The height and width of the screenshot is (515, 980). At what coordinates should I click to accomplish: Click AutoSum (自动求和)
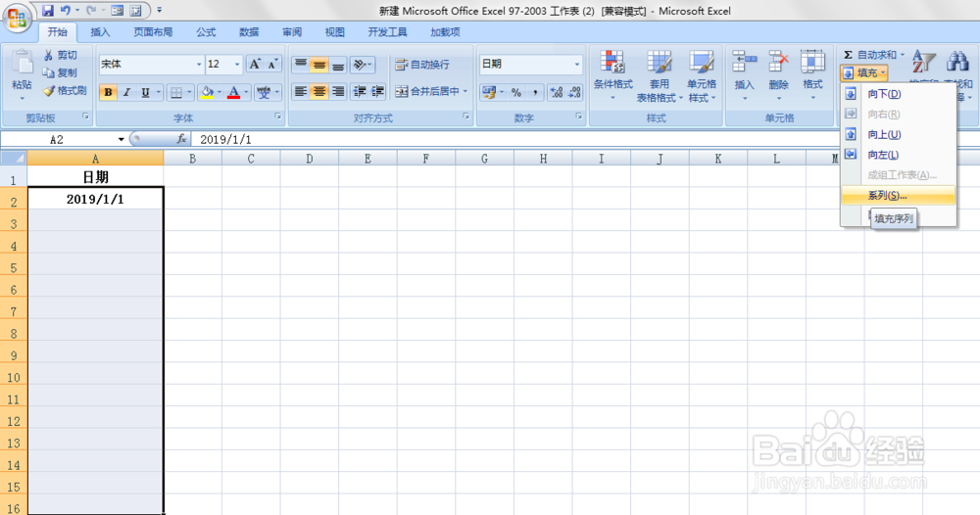[x=873, y=55]
